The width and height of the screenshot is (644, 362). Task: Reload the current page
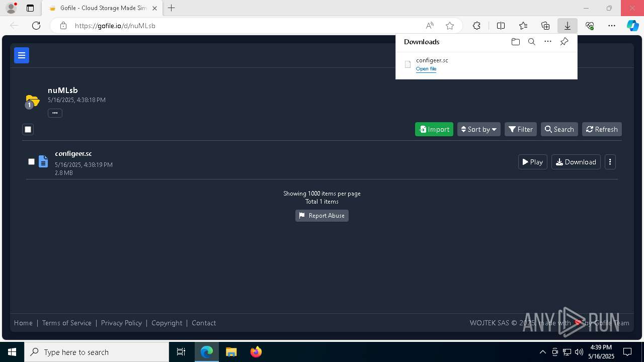[36, 26]
